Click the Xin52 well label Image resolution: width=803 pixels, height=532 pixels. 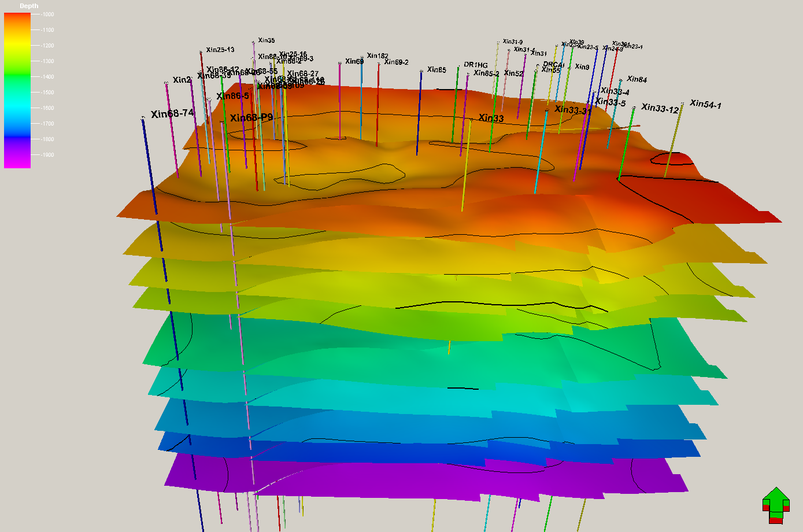(x=513, y=73)
